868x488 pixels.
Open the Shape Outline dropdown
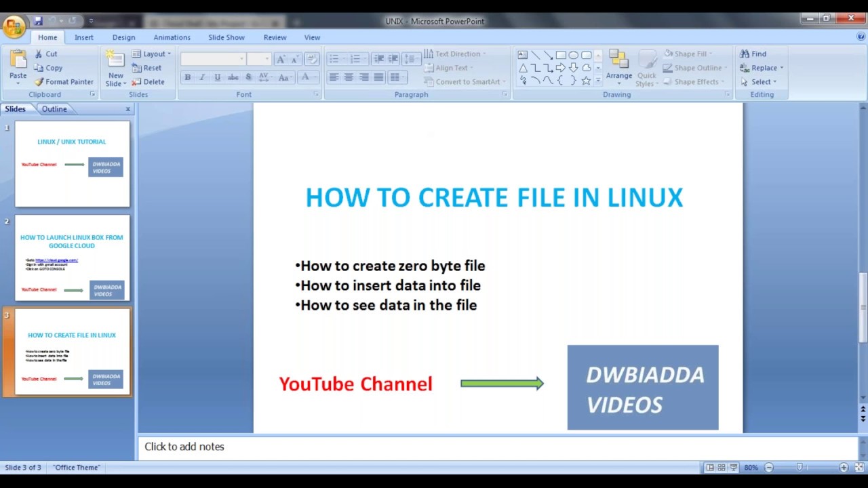click(696, 68)
